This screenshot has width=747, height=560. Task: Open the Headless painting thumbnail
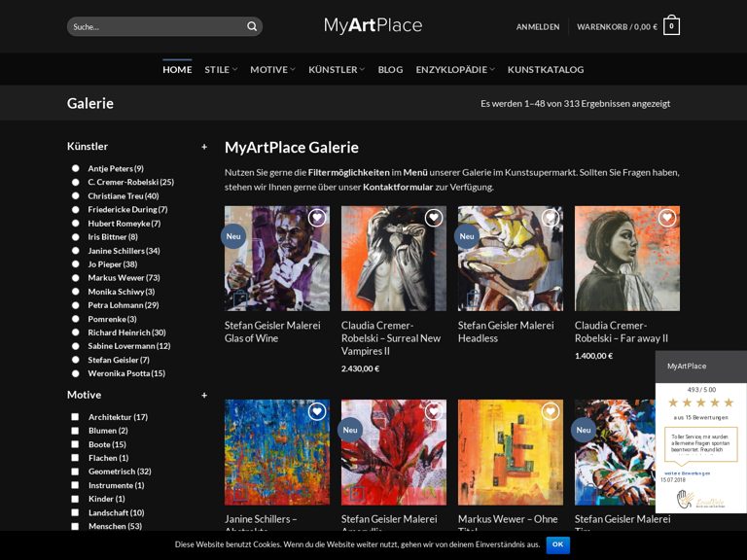point(511,259)
